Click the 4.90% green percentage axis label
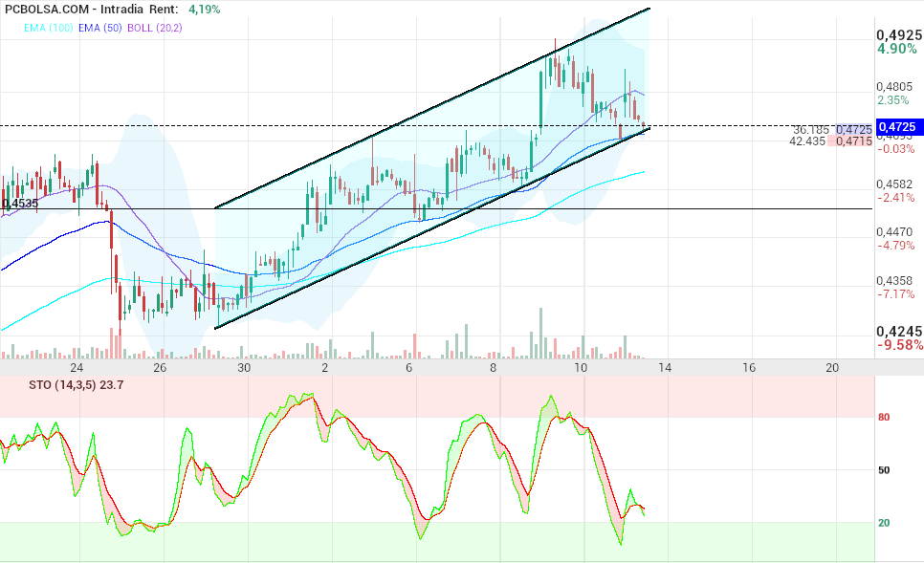Image resolution: width=924 pixels, height=563 pixels. coord(897,50)
